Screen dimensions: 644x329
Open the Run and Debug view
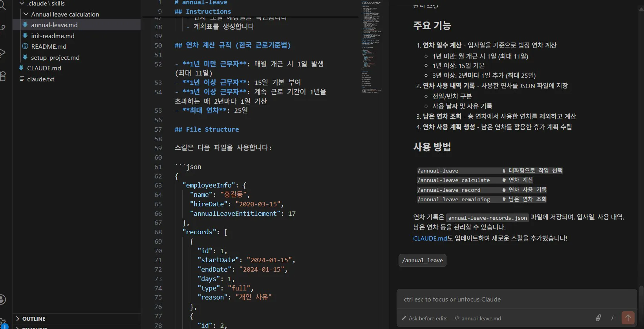(2, 53)
